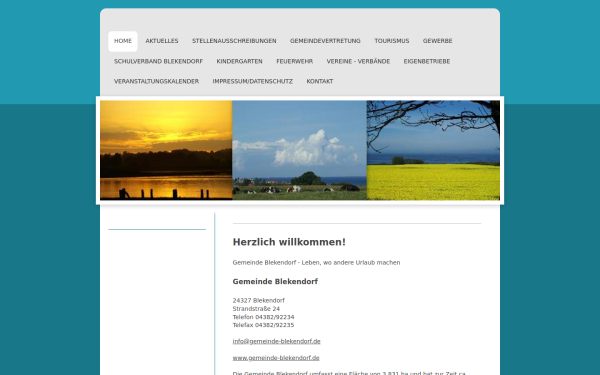600x375 pixels.
Task: Click the 'Telefon 04382/92234' line
Action: [x=264, y=317]
